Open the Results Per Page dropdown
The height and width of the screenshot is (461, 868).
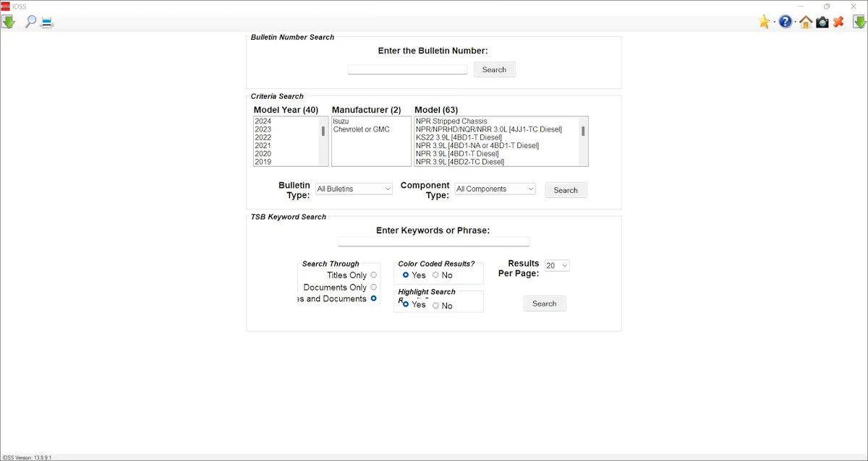557,265
